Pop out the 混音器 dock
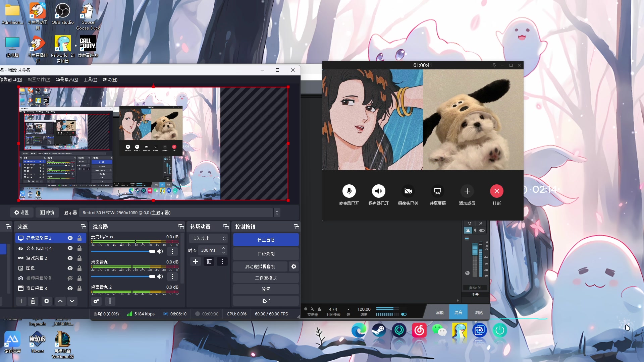 181,227
